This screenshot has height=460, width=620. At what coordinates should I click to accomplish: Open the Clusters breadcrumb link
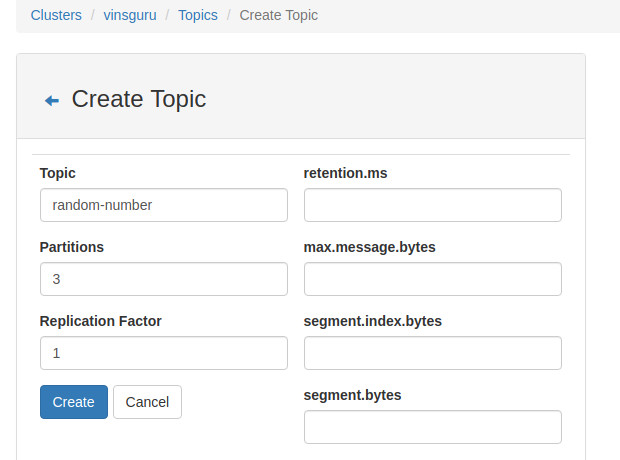coord(56,15)
